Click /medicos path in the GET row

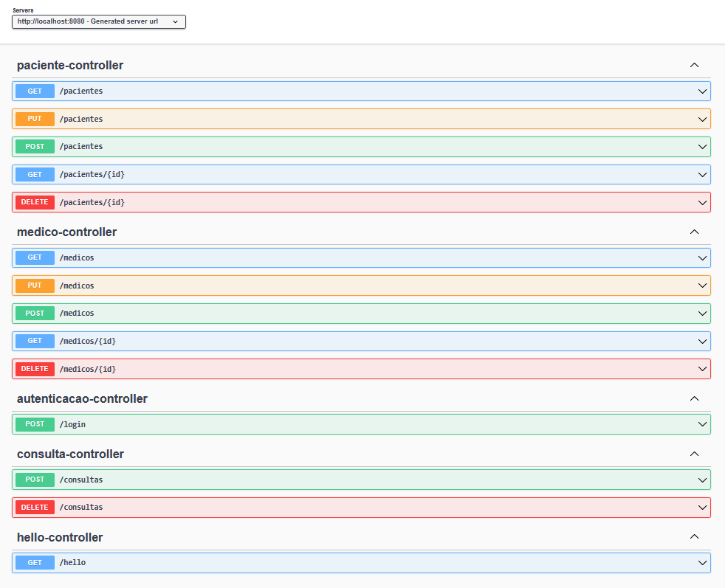point(77,257)
